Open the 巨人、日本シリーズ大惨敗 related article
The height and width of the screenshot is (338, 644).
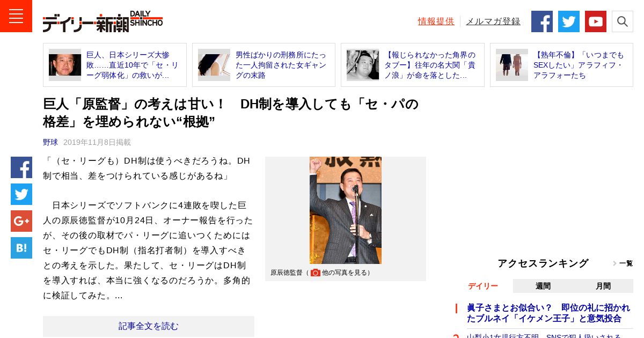[131, 65]
